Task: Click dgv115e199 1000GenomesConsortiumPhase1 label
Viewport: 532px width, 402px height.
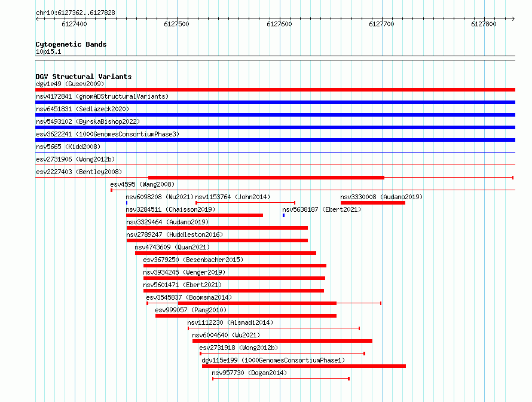Action: 273,360
